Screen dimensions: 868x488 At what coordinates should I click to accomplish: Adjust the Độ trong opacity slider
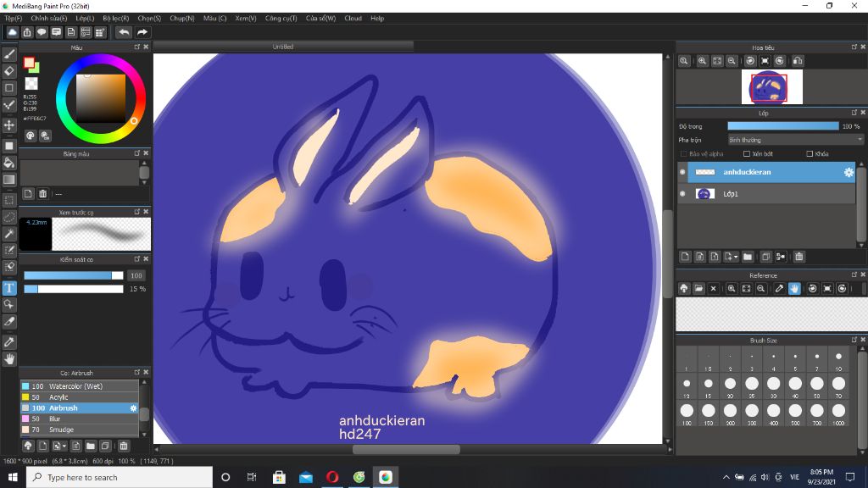(x=783, y=126)
